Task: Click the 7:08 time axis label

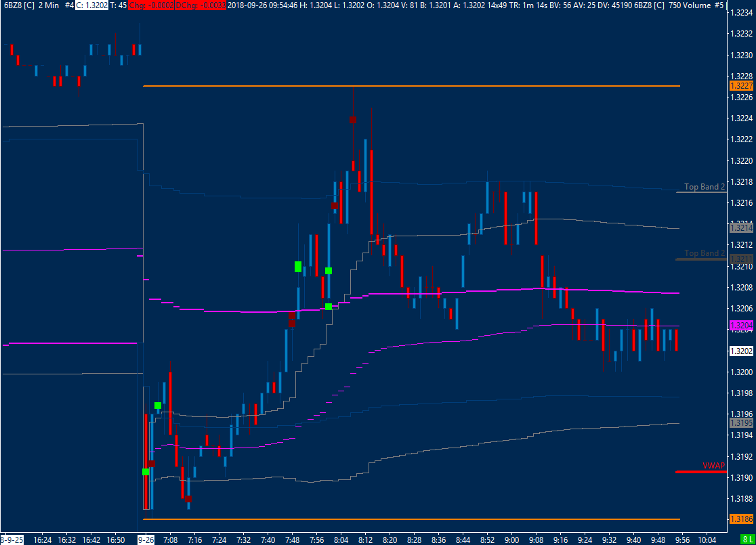Action: coord(171,540)
